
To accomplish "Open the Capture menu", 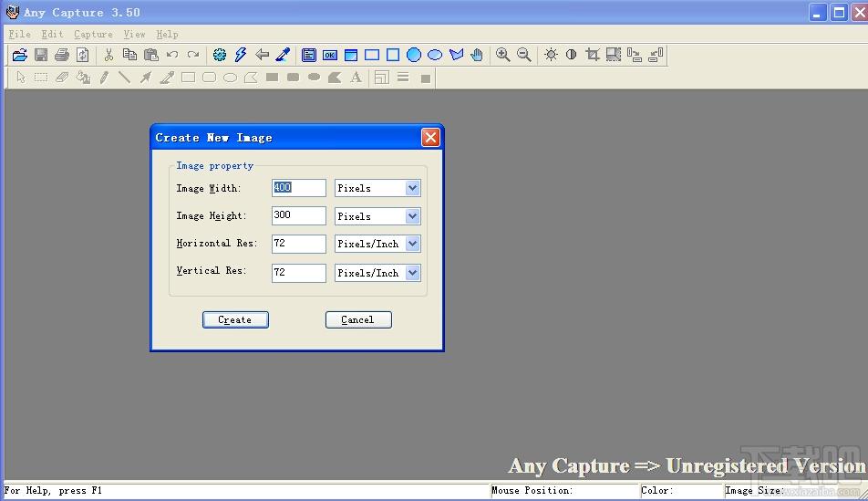I will (93, 35).
